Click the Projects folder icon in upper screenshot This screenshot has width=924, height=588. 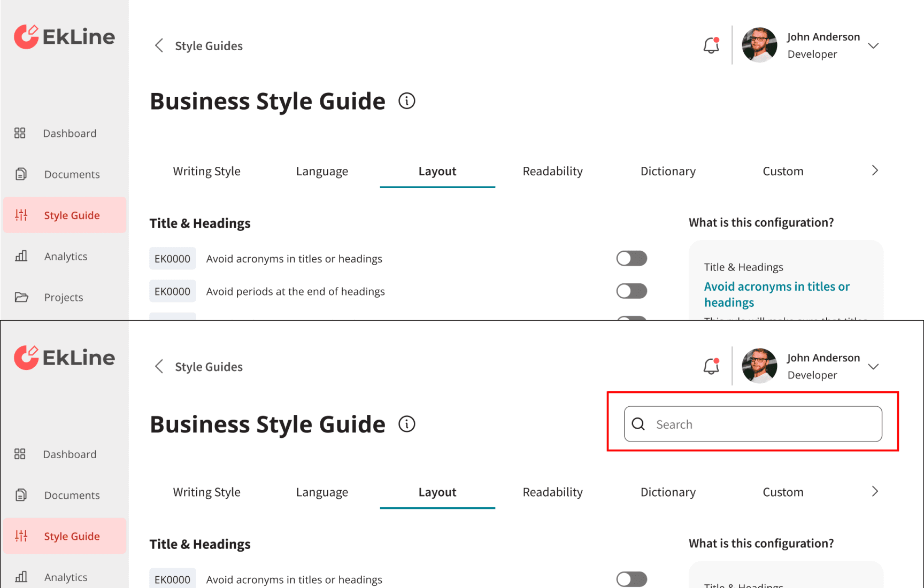point(21,297)
